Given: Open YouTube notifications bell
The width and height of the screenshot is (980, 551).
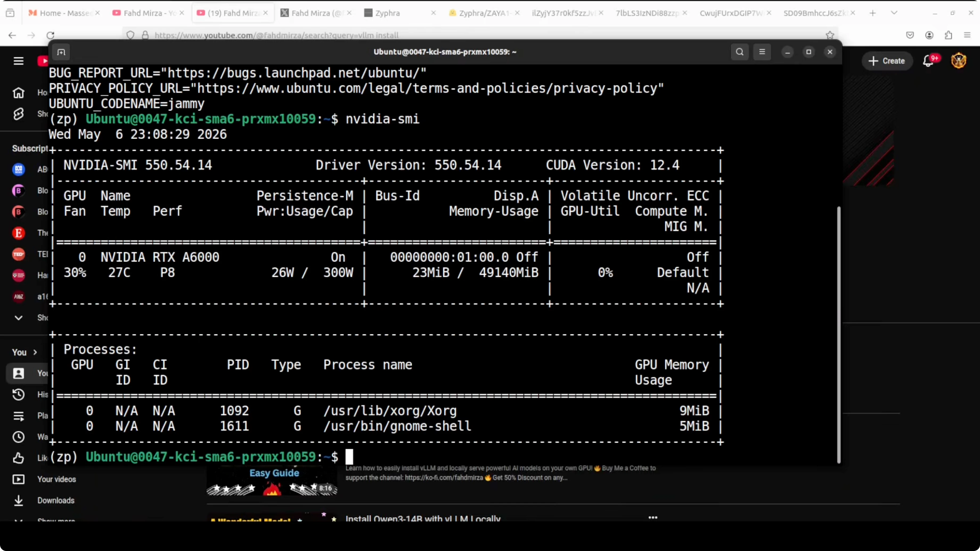Looking at the screenshot, I should 928,61.
